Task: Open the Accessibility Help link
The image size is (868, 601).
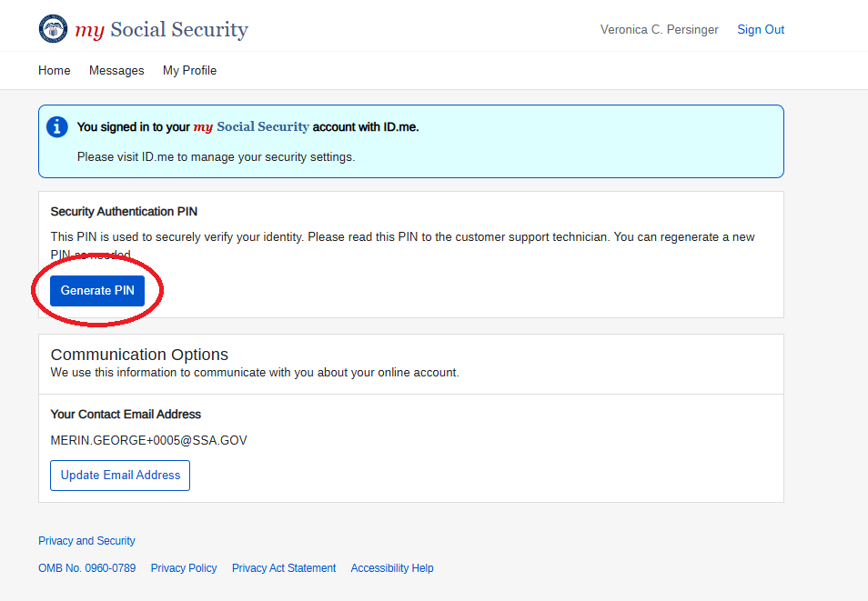Action: [392, 568]
